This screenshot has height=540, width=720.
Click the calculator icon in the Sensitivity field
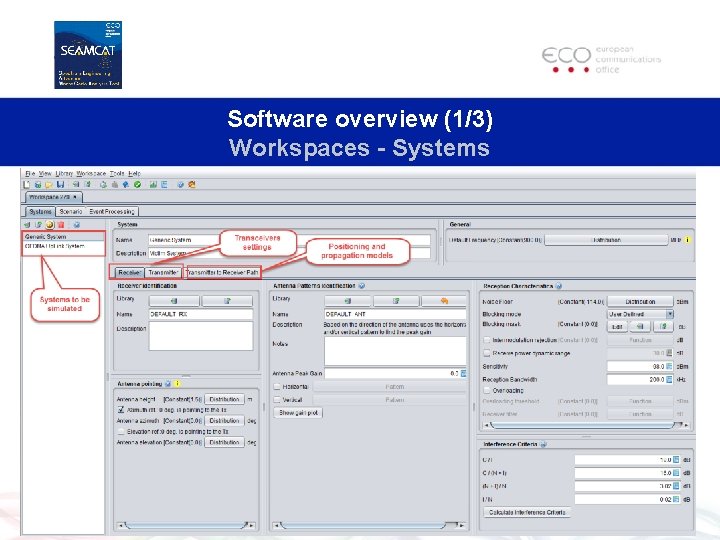click(669, 366)
